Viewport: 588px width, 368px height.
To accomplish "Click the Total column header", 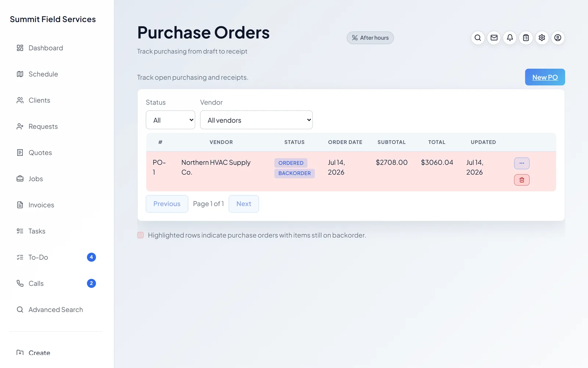I will [x=437, y=142].
